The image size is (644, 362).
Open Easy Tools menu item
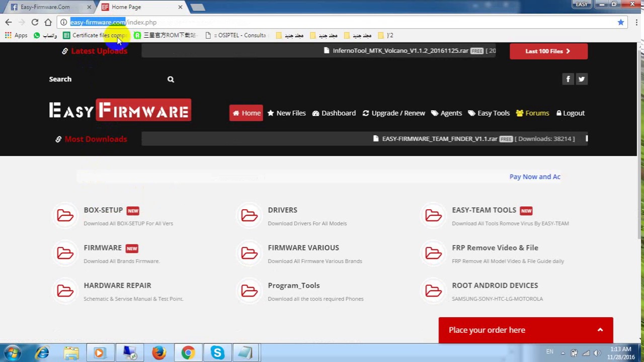489,113
